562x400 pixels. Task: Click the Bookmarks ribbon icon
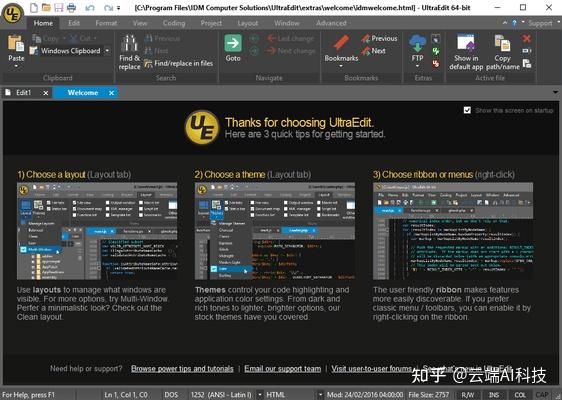pos(341,43)
